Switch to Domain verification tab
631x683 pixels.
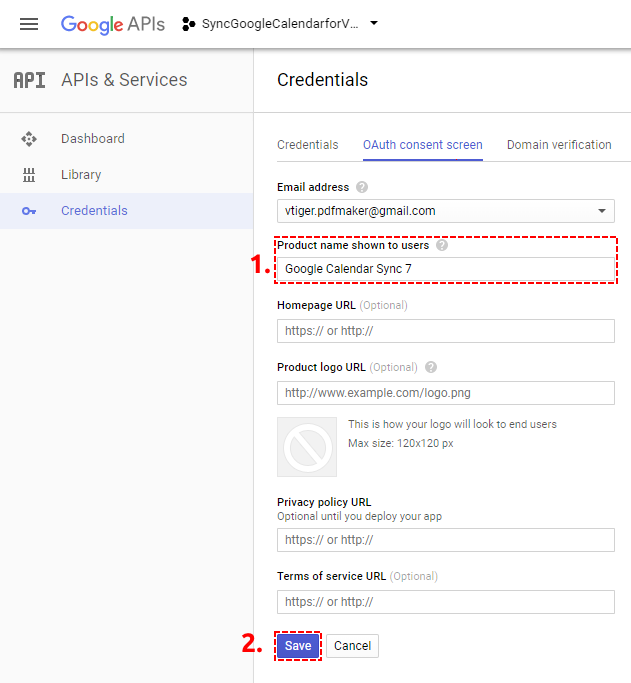(x=559, y=145)
